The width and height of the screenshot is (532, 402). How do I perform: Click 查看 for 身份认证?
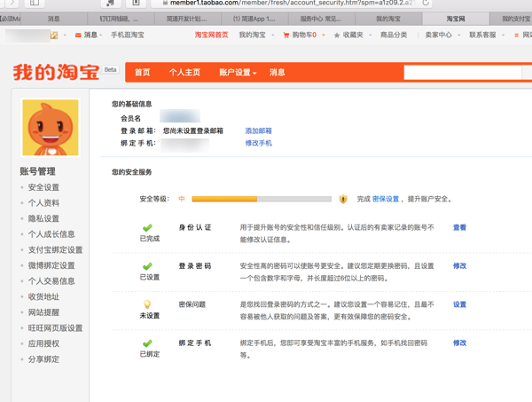point(459,227)
